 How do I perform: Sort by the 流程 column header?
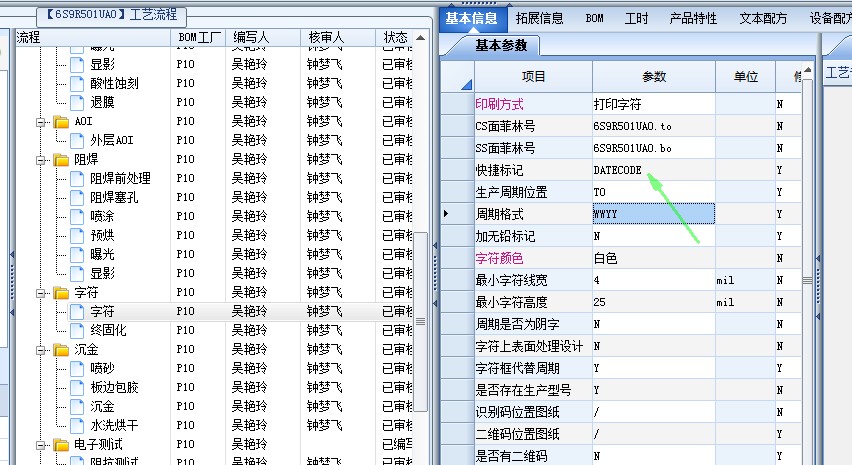93,37
